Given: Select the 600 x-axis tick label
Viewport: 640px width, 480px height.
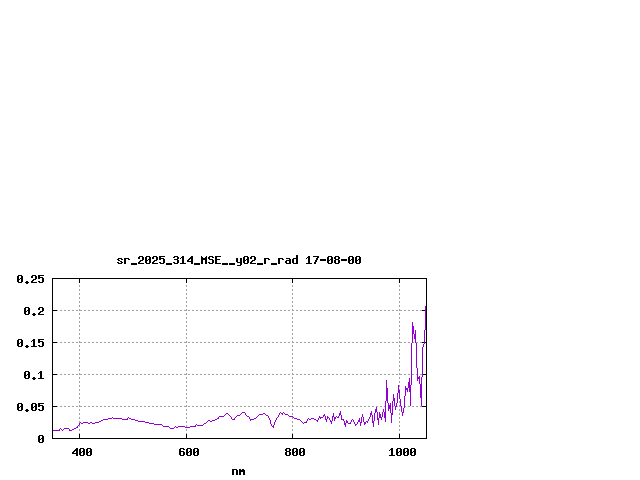Looking at the screenshot, I should tap(186, 453).
